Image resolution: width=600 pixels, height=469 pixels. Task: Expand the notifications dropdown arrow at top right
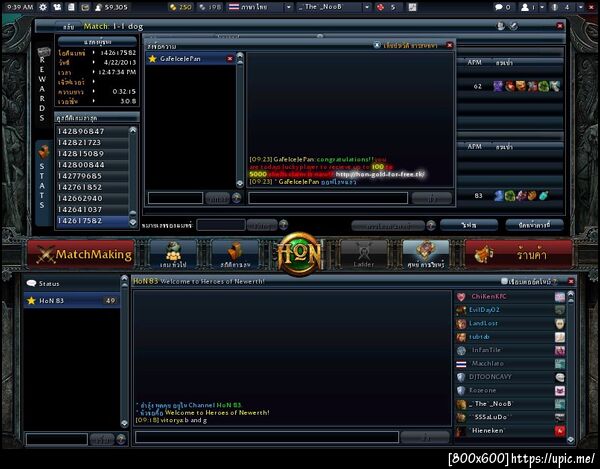tap(581, 7)
